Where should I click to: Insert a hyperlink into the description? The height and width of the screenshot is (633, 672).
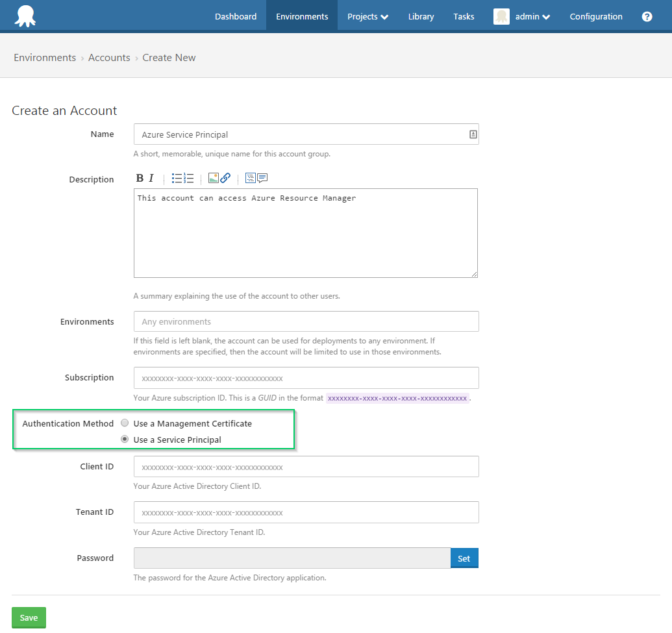pos(225,177)
